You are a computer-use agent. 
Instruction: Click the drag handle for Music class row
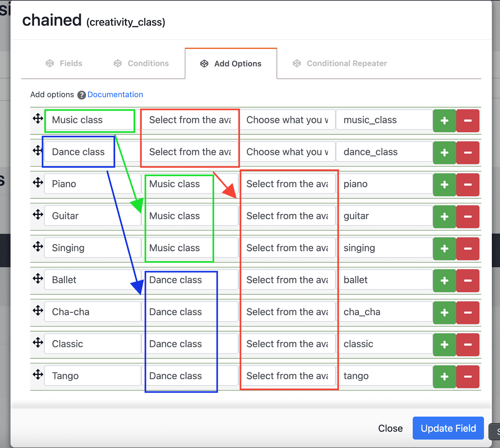click(38, 119)
